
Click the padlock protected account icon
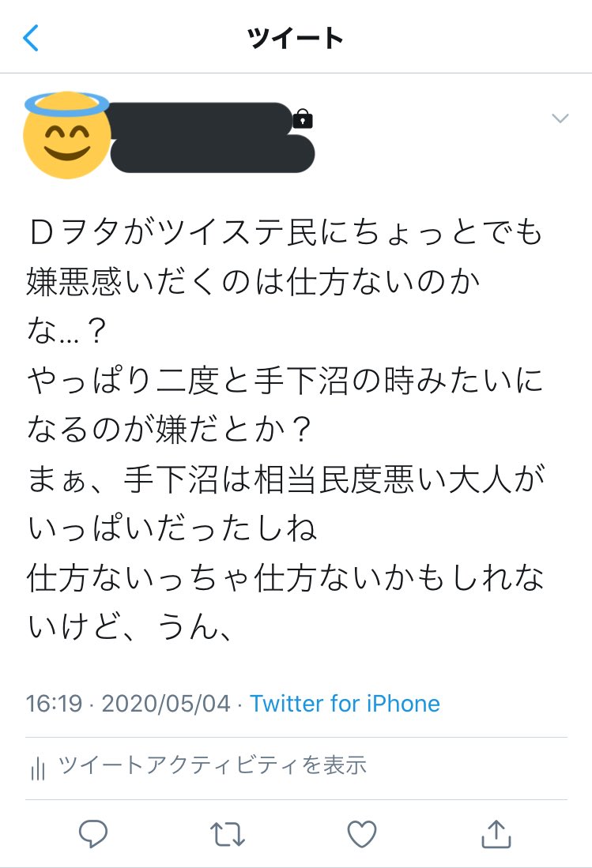point(303,118)
